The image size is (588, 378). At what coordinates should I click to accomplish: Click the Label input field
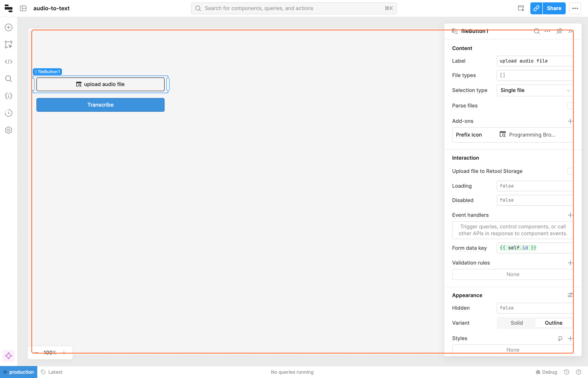pyautogui.click(x=535, y=61)
